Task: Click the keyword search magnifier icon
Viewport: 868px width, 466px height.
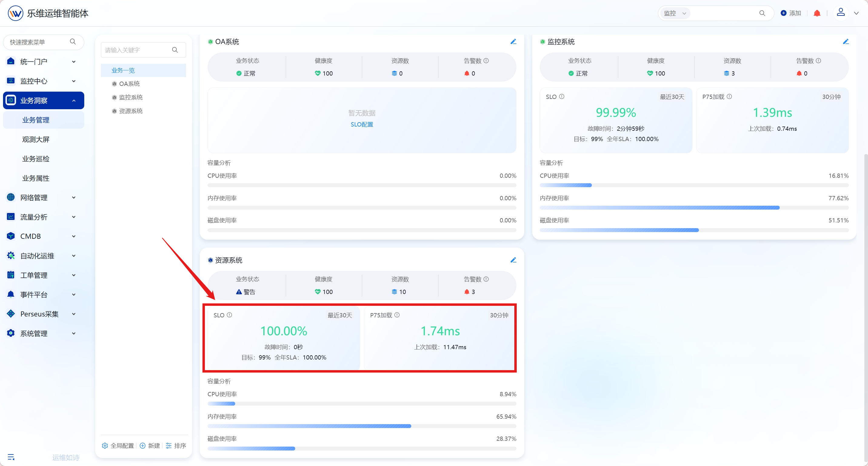Action: 175,50
